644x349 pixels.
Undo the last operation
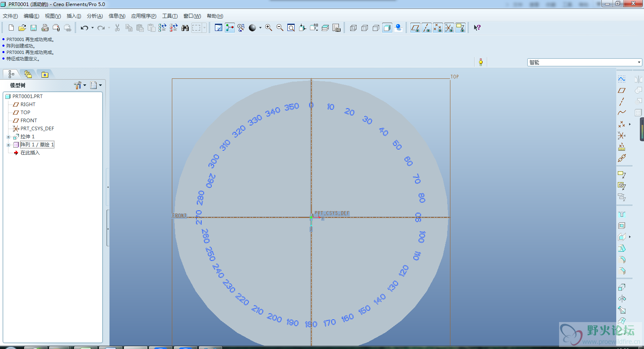pos(84,28)
